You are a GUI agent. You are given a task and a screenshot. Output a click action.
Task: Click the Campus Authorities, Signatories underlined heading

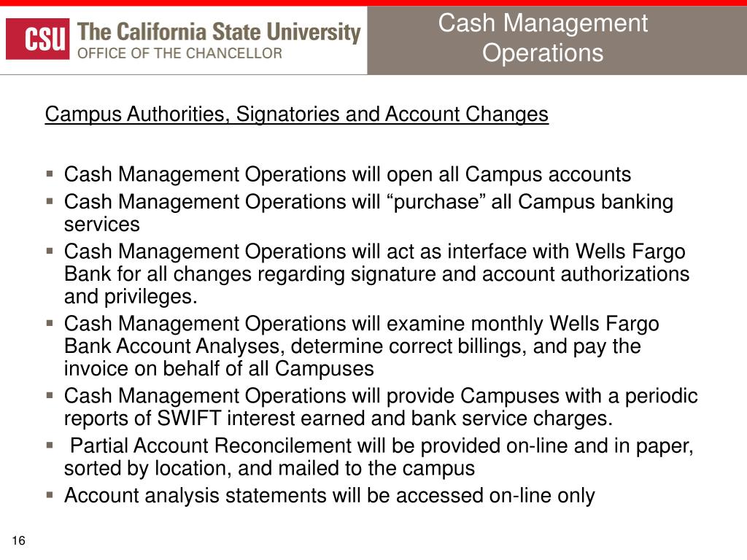[x=297, y=114]
